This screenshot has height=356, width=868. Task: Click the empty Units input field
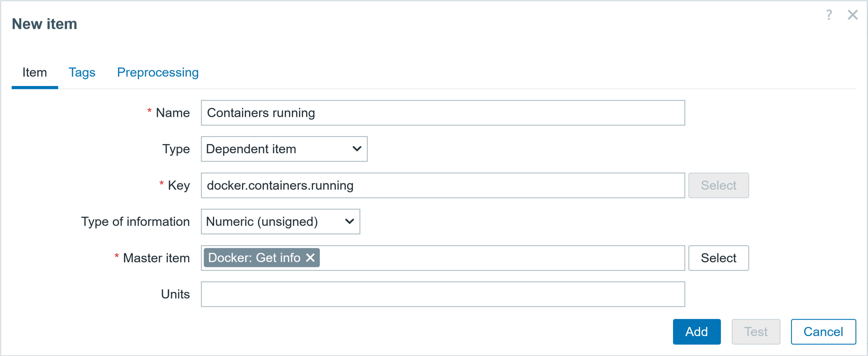pos(442,294)
